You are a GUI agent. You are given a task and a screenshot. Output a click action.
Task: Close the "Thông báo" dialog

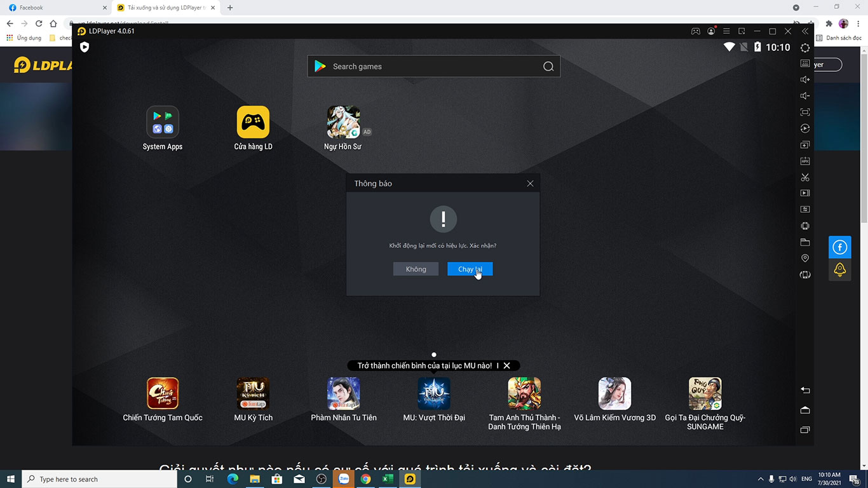click(x=530, y=184)
